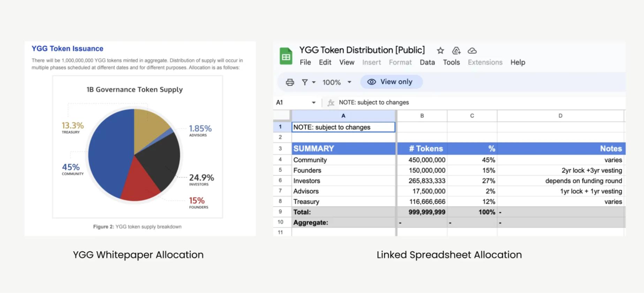Image resolution: width=644 pixels, height=293 pixels.
Task: Click the filter funnel icon
Action: (305, 82)
